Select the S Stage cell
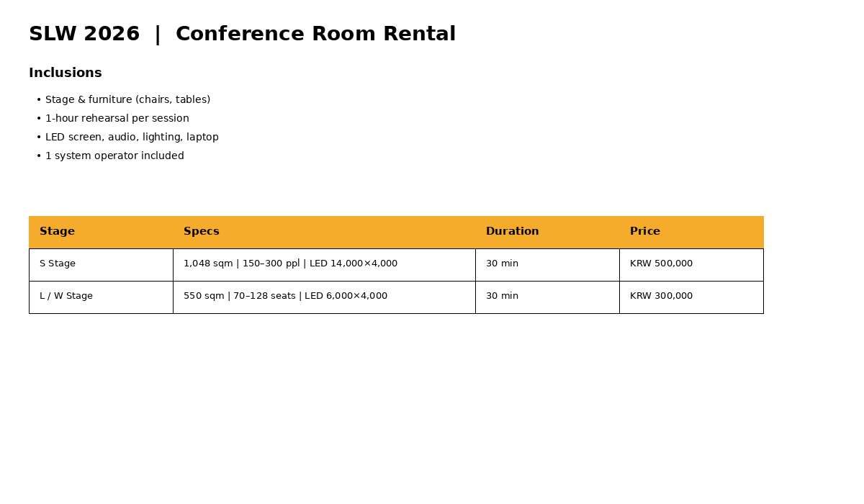 click(x=58, y=264)
